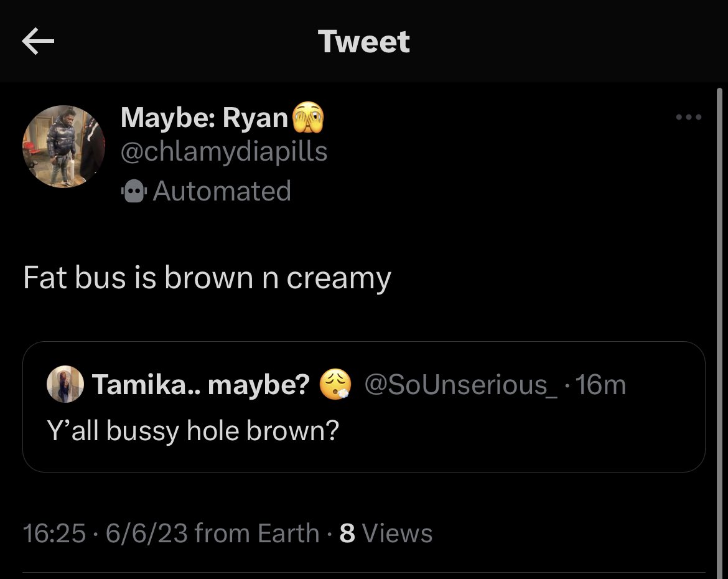Click the main tweet text "Fat bus is brown n creamy"
The width and height of the screenshot is (728, 579).
207,278
